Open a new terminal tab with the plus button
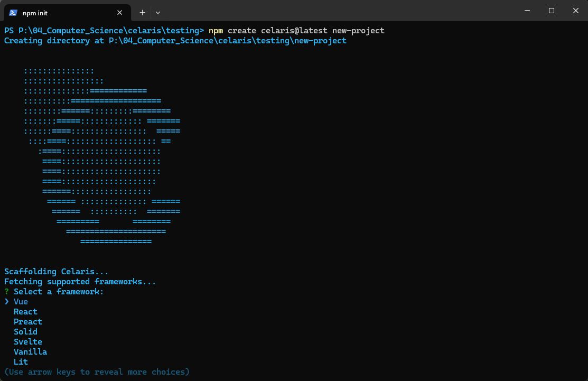588x381 pixels. pyautogui.click(x=142, y=12)
